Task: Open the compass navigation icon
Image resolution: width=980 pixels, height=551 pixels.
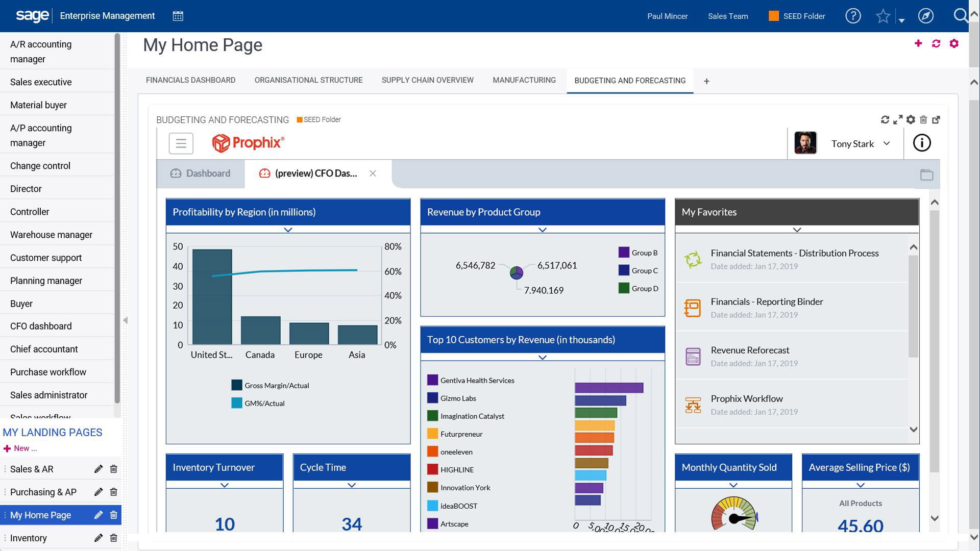Action: pos(926,16)
